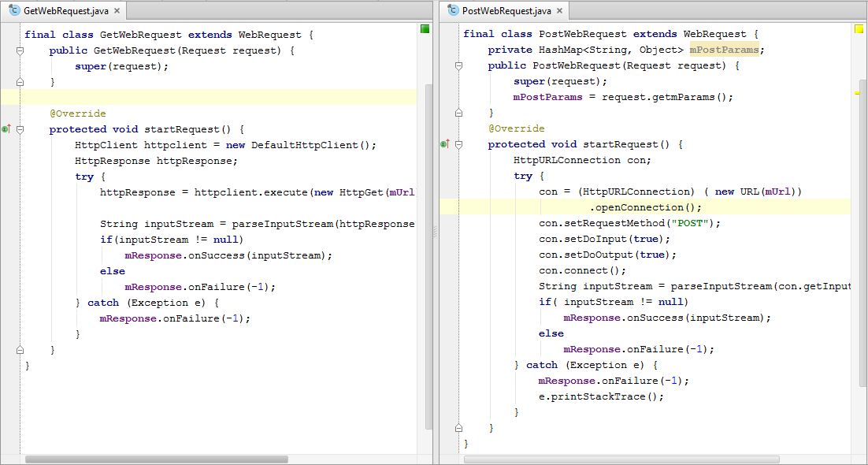The image size is (868, 465).
Task: Click closing fold marker of startRequest() in PostWebRequest
Action: [x=458, y=428]
